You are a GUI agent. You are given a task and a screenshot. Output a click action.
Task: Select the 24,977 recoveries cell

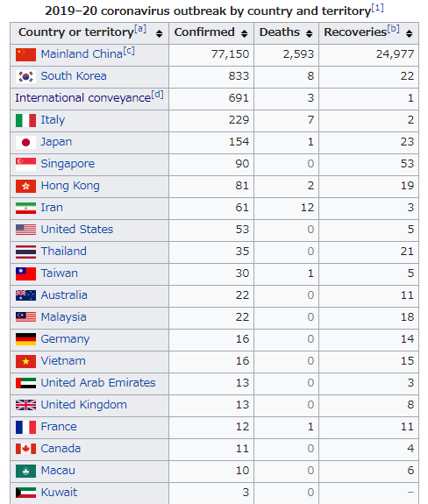(x=368, y=55)
